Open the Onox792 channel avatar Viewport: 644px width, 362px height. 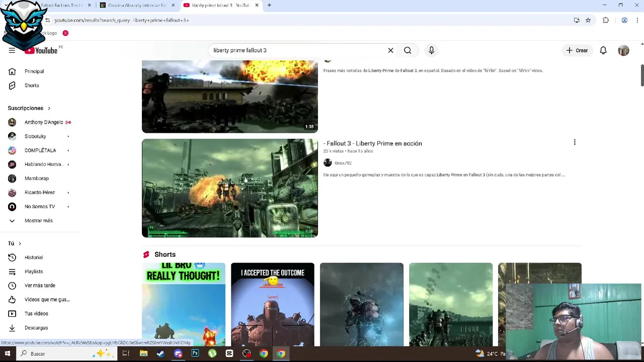coord(328,163)
